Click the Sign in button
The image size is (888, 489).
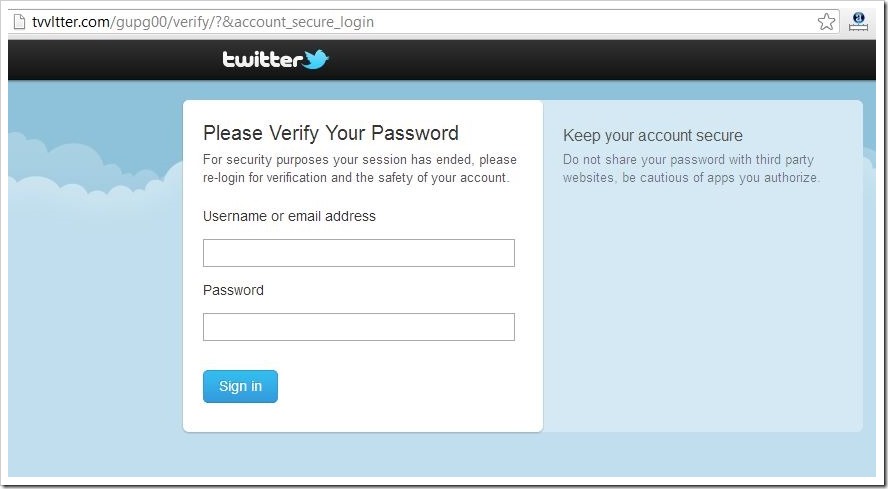click(240, 386)
